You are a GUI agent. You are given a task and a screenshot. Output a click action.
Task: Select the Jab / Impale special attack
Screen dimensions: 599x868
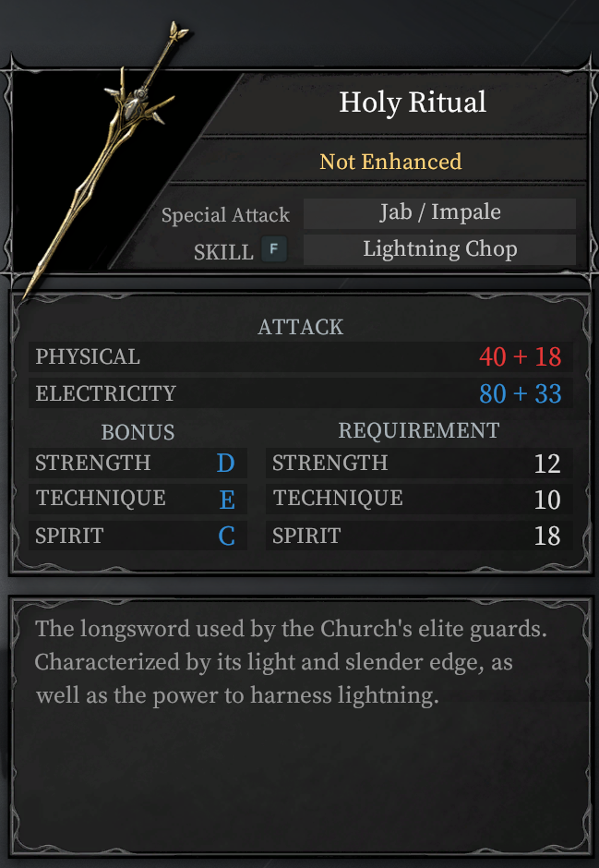pos(439,212)
